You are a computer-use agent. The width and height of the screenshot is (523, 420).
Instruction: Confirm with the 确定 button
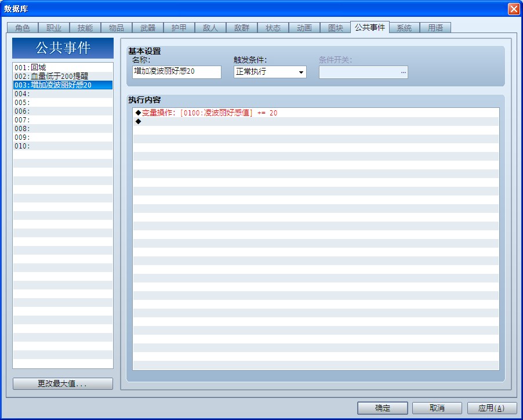pos(383,408)
